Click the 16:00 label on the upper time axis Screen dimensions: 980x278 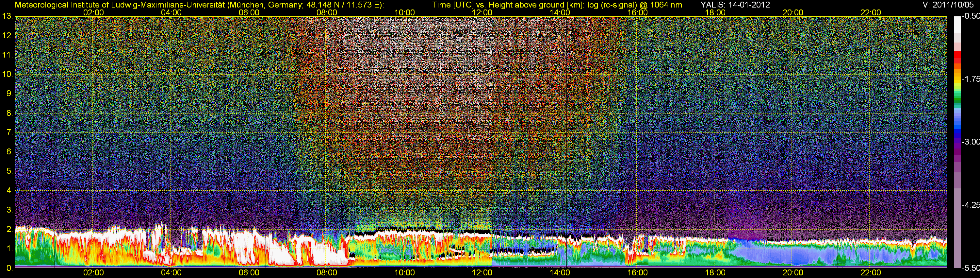tap(638, 12)
